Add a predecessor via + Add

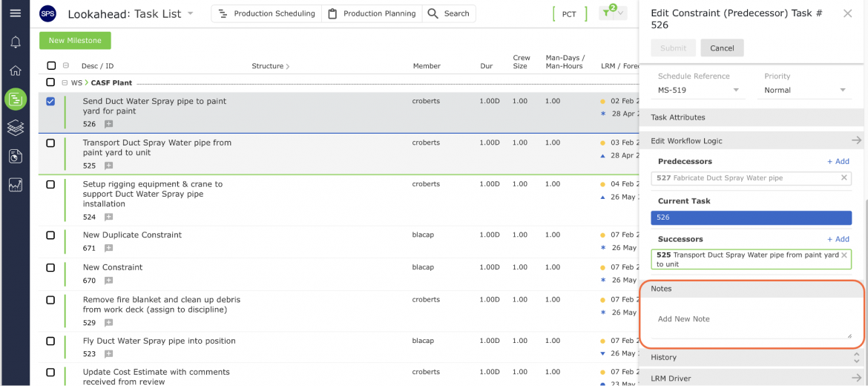pyautogui.click(x=838, y=161)
